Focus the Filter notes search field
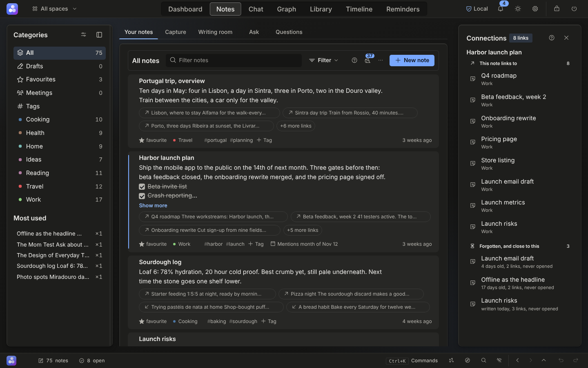588x368 pixels. pos(234,60)
